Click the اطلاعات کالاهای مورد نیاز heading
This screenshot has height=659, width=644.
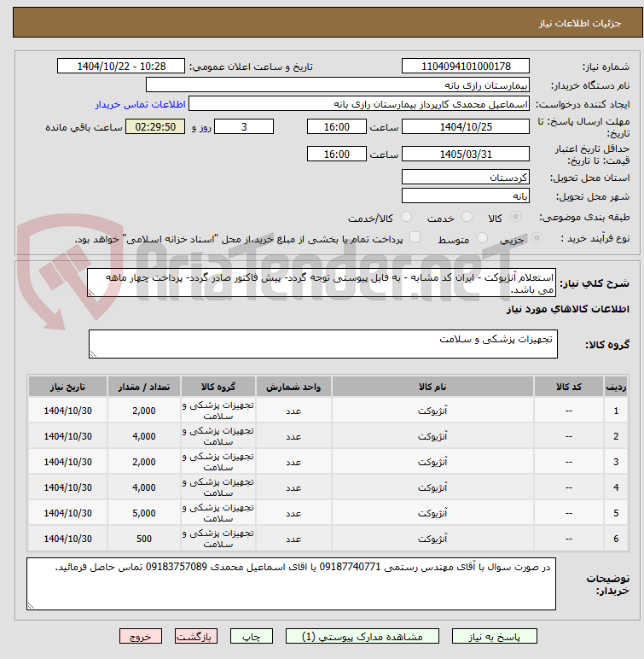[567, 309]
